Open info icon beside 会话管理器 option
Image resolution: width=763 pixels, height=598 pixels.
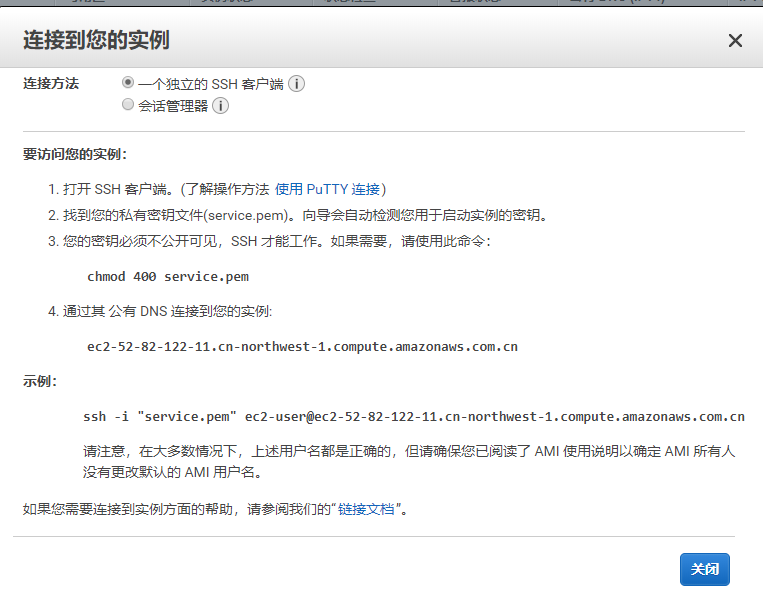(221, 106)
